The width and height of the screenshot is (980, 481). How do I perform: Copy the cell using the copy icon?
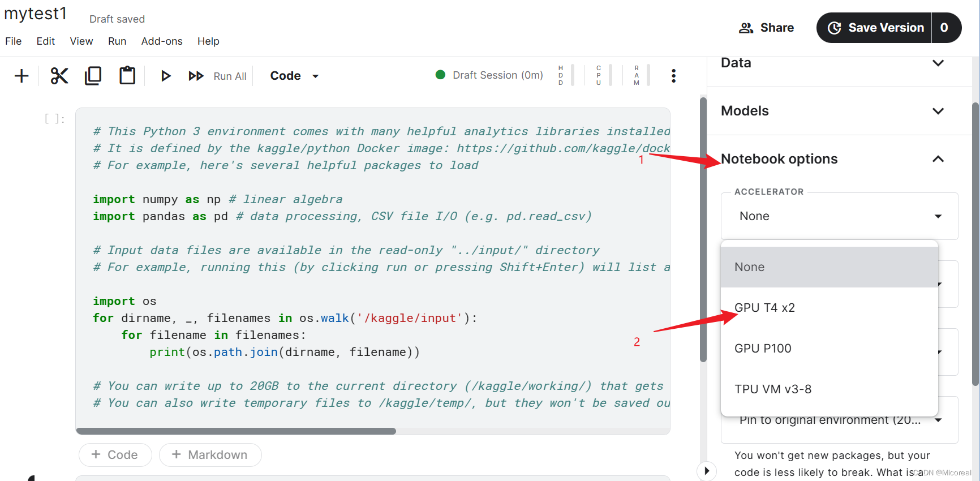coord(93,76)
